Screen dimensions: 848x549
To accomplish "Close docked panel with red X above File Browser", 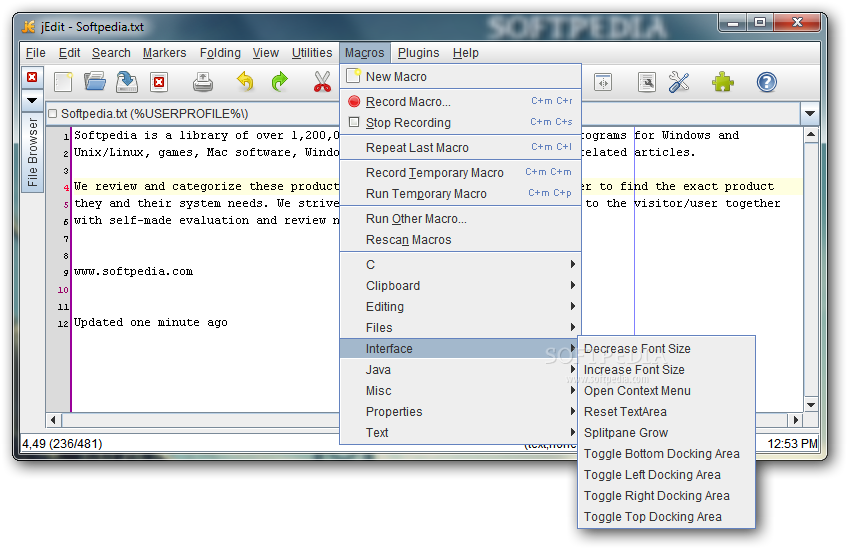I will pyautogui.click(x=32, y=77).
